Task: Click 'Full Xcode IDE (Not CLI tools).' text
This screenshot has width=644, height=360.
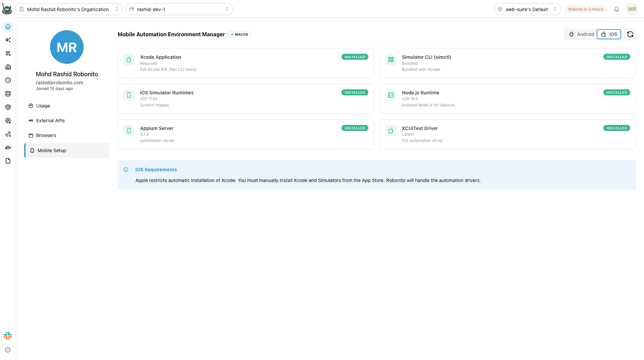Action: point(169,70)
